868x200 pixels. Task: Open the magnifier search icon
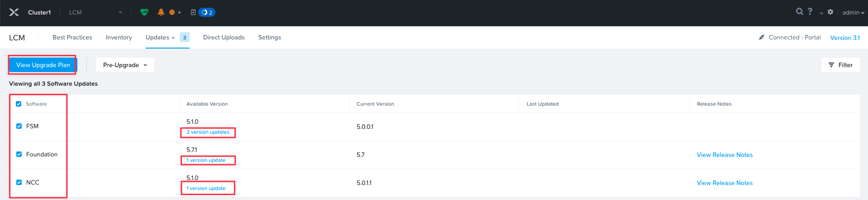pos(800,12)
